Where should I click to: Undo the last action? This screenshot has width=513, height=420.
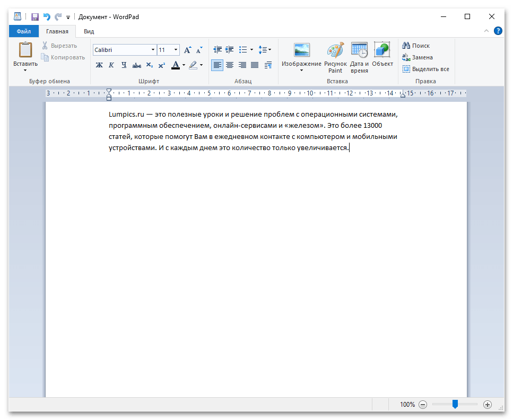[x=46, y=17]
